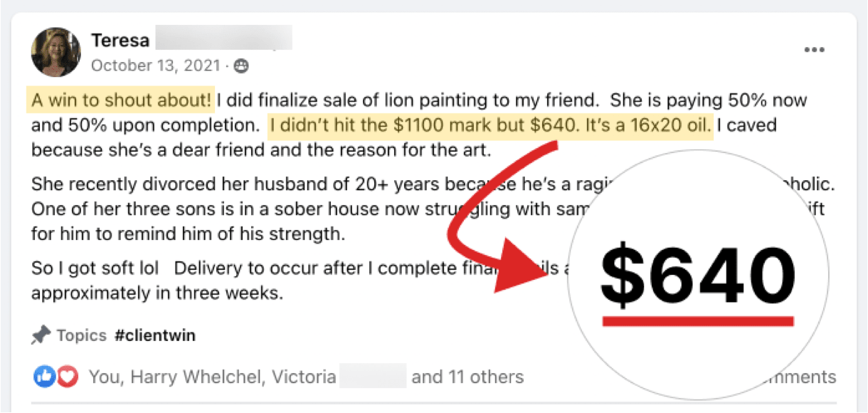868x413 pixels.
Task: Open the three-dot post options menu
Action: (814, 50)
